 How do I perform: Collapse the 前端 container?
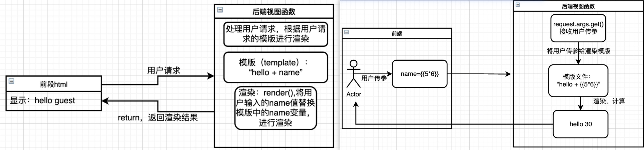pyautogui.click(x=347, y=32)
